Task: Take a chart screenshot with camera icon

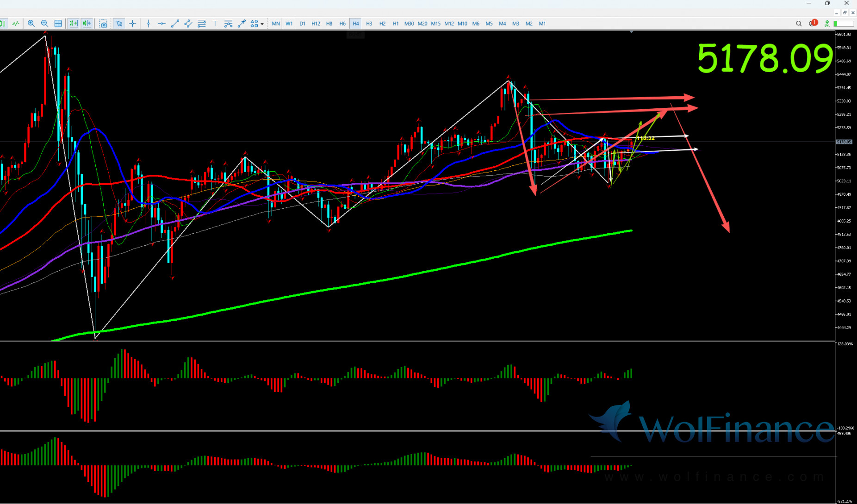Action: point(103,24)
